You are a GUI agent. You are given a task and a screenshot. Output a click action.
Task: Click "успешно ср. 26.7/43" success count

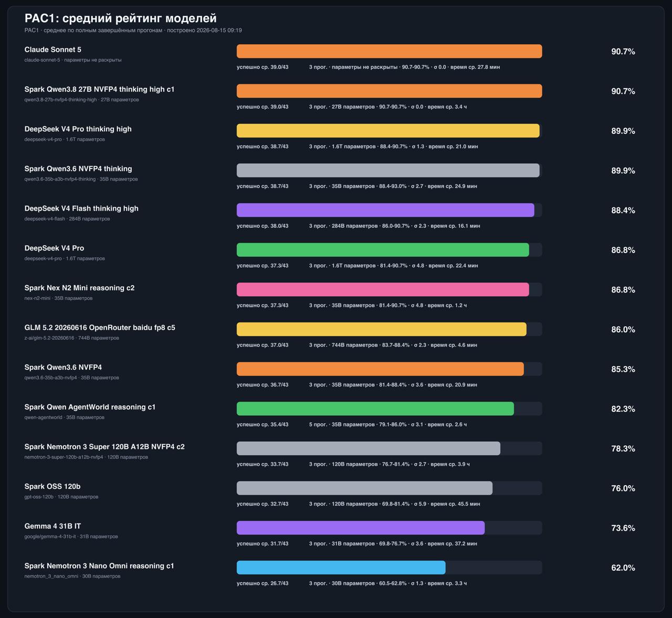tap(262, 583)
